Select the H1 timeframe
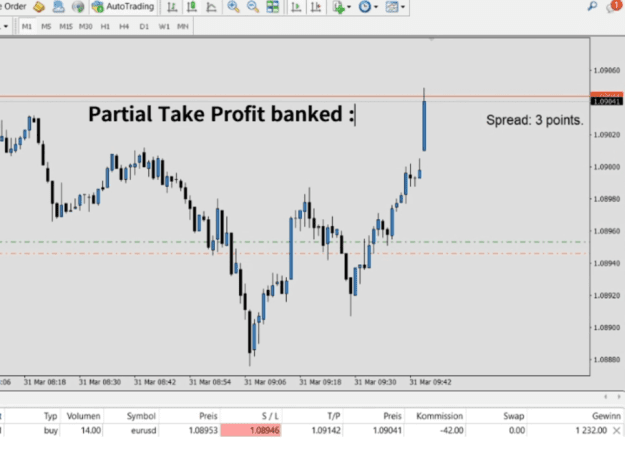Screen dimensions: 625x450 pyautogui.click(x=105, y=26)
